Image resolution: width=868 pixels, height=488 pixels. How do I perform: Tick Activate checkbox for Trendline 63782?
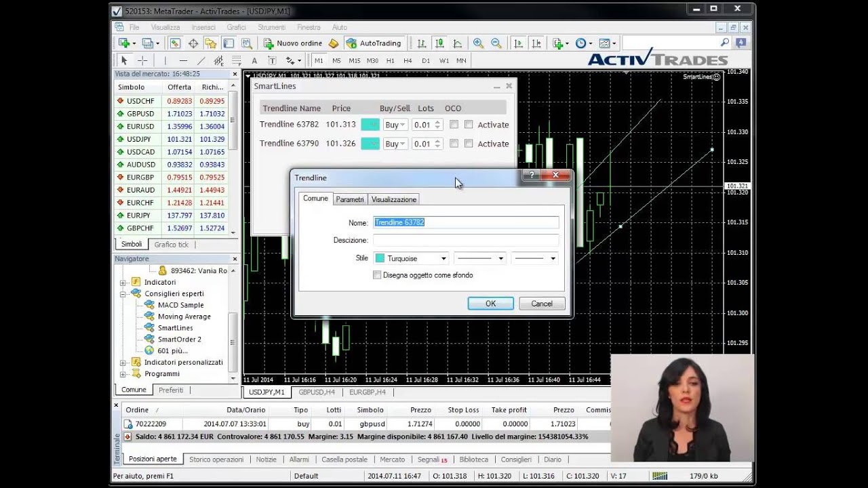coord(469,125)
